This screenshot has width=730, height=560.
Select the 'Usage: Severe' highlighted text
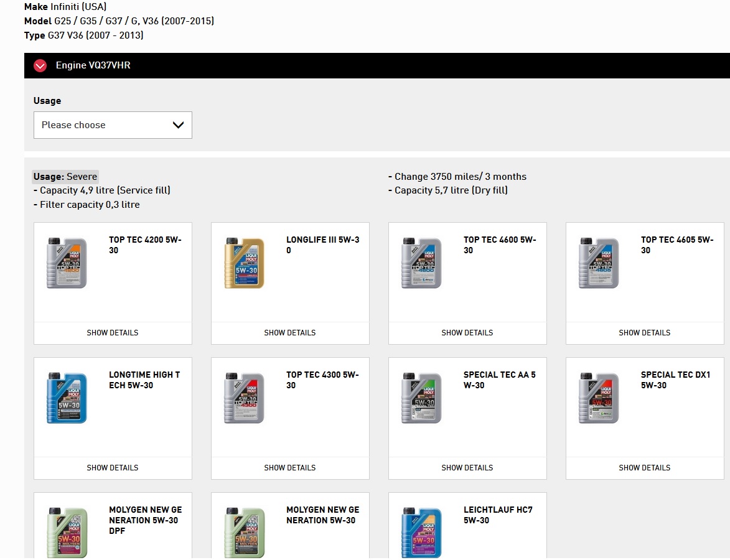(x=65, y=177)
